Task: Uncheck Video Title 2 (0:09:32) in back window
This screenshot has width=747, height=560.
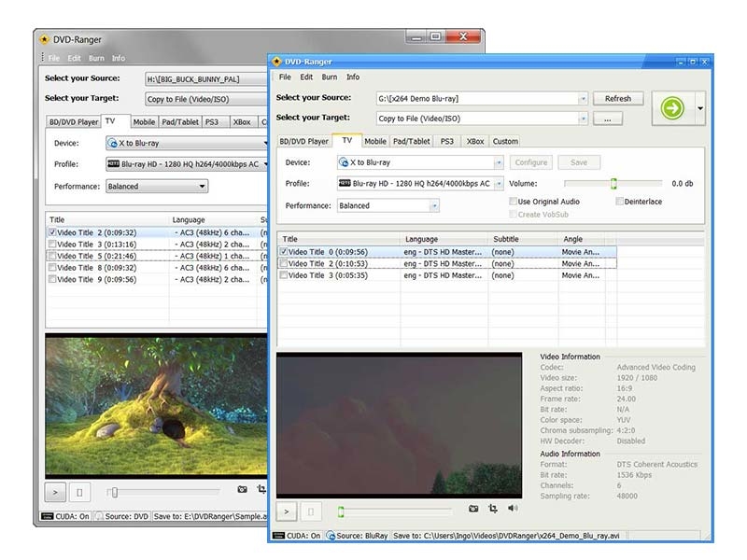Action: point(52,232)
